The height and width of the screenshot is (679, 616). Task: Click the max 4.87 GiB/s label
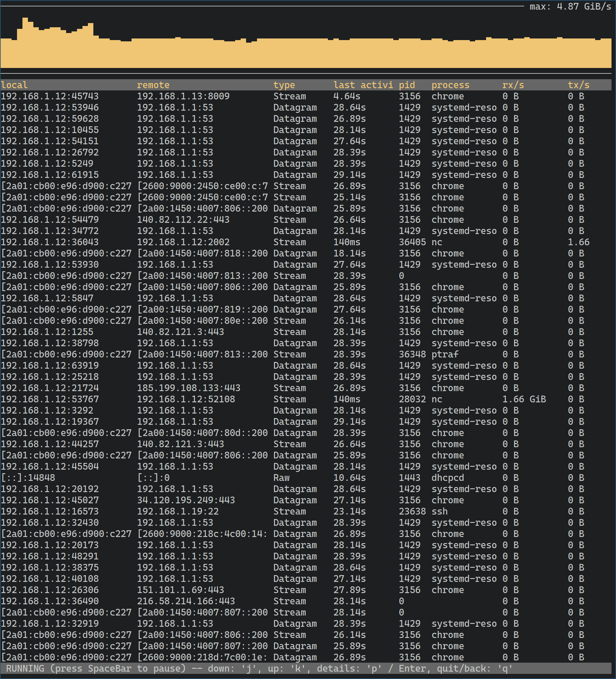[570, 6]
